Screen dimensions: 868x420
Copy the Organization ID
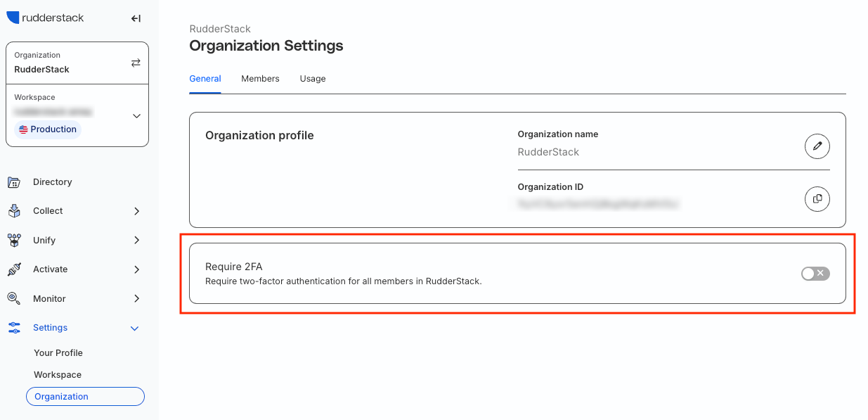pos(817,199)
